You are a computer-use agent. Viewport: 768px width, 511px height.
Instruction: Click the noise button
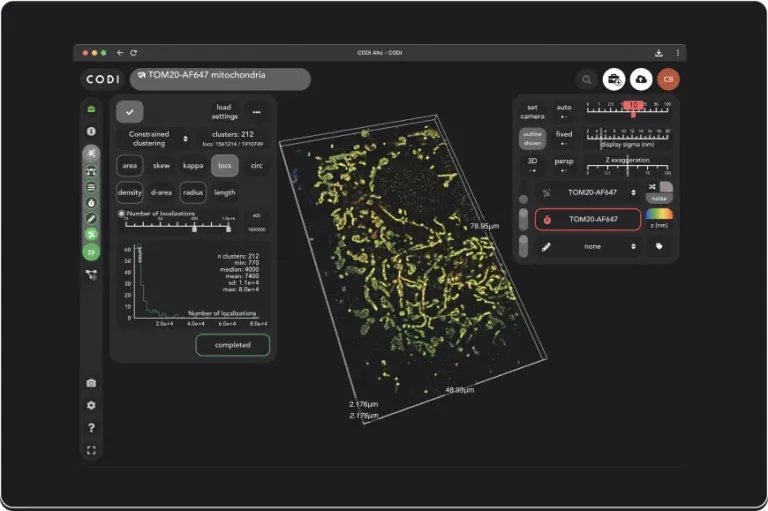pyautogui.click(x=659, y=198)
